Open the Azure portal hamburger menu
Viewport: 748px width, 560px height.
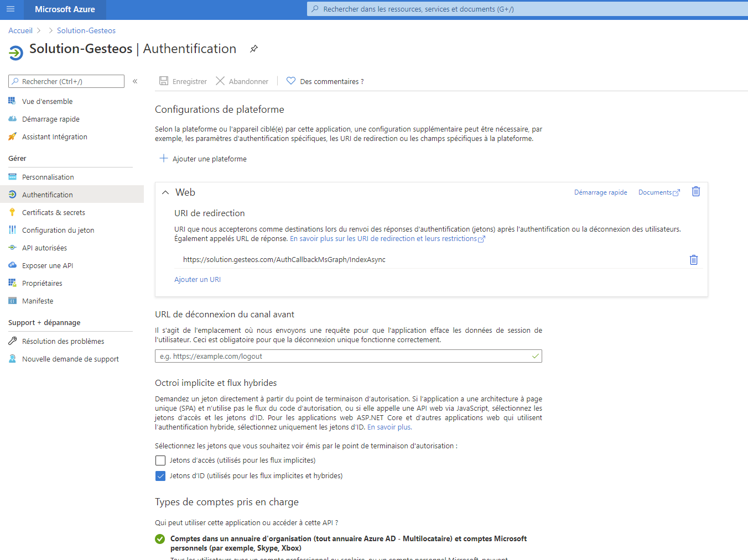(x=11, y=9)
